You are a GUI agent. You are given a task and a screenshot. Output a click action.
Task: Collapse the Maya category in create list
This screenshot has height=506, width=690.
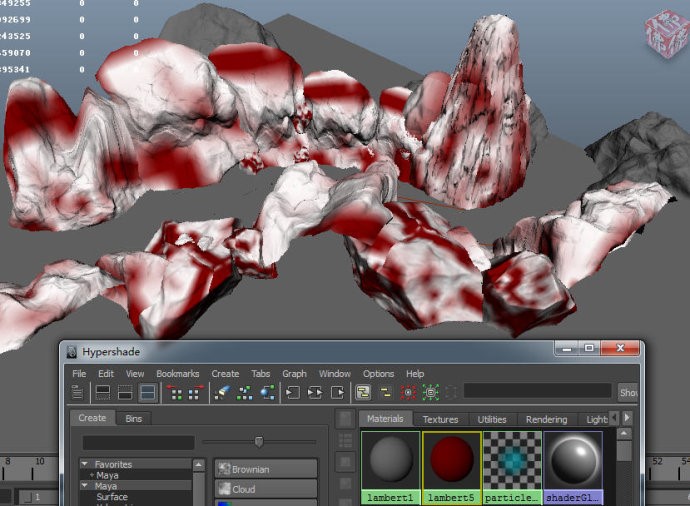pos(86,486)
